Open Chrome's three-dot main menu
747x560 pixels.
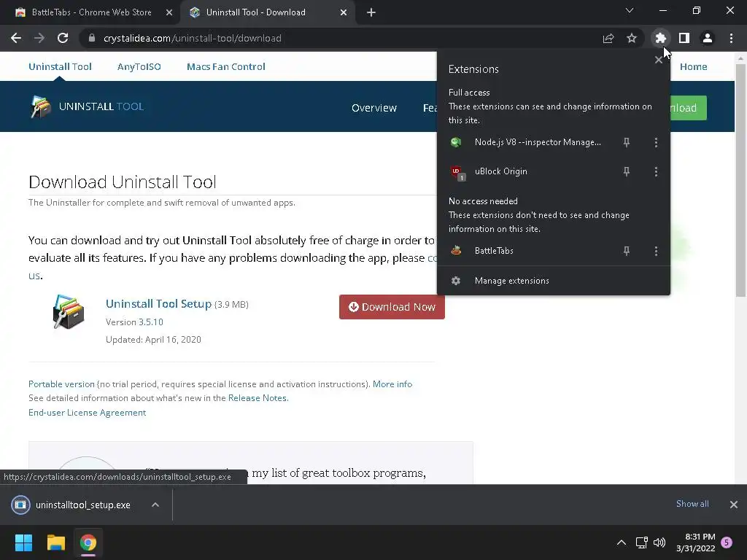pos(731,38)
